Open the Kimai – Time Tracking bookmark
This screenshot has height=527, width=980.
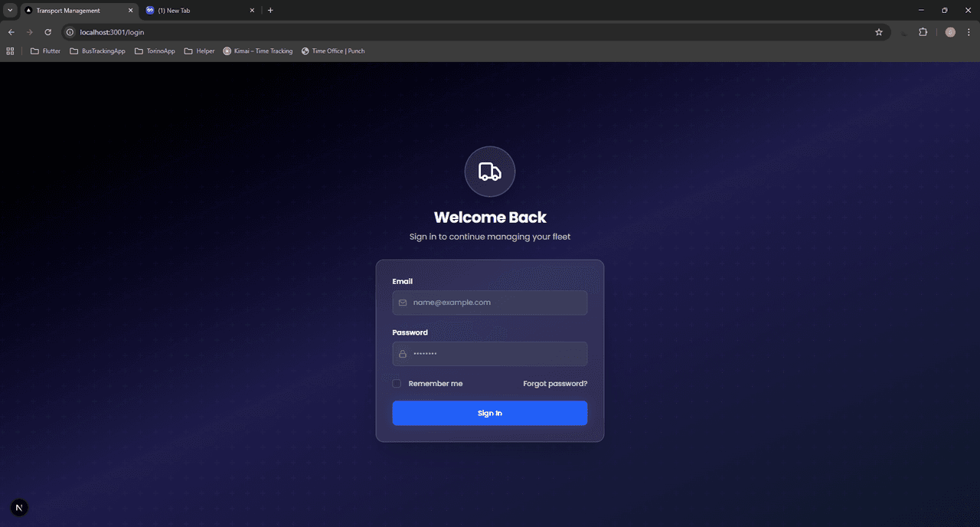[258, 51]
